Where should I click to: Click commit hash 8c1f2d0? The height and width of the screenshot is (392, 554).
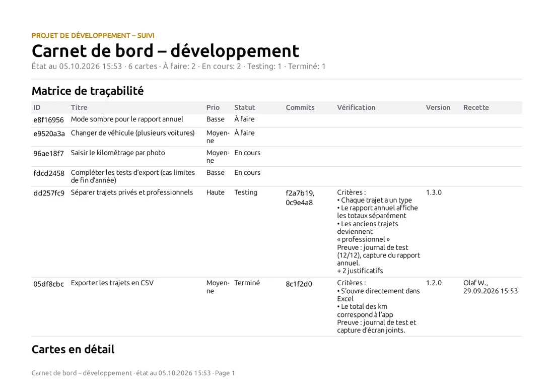299,284
